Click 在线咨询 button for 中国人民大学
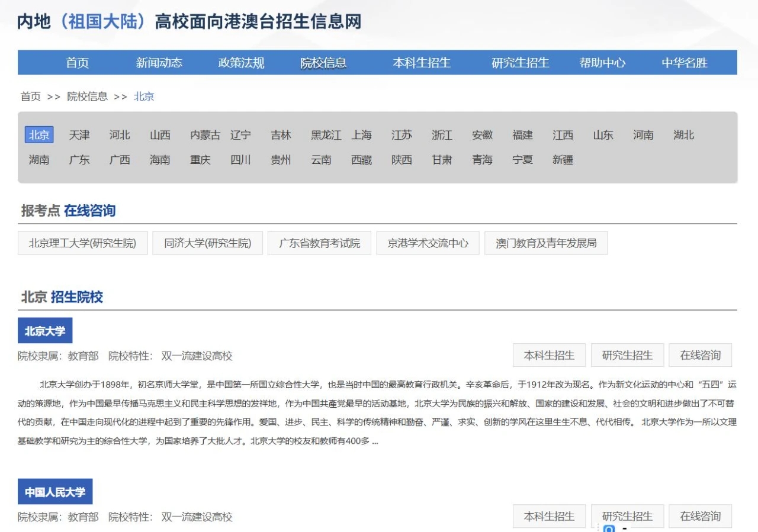758x532 pixels. (701, 516)
